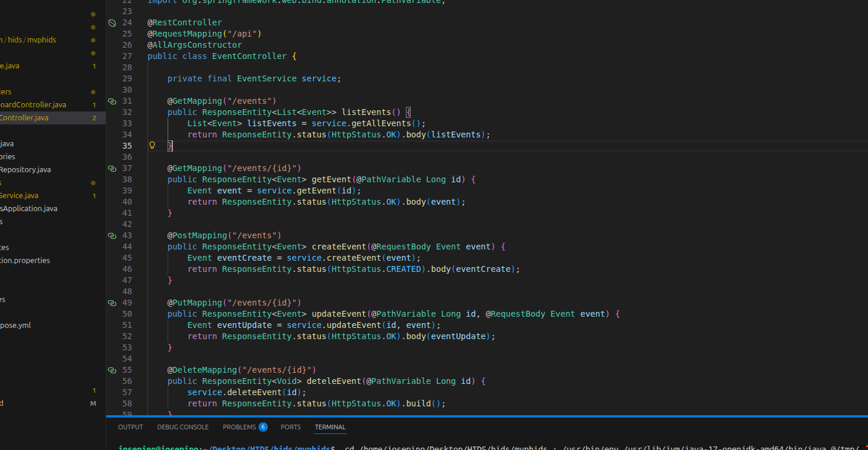
Task: Click the '1' badge beside BoardController.java
Action: pos(94,104)
